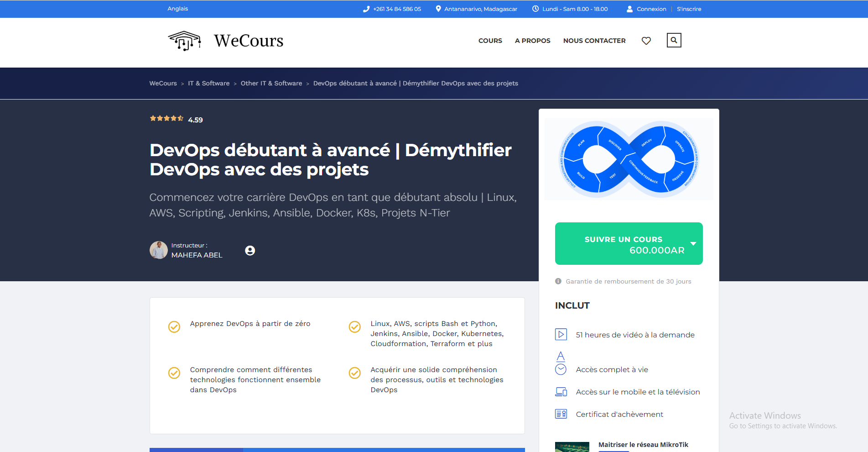The width and height of the screenshot is (868, 452).
Task: Go to IT & Software breadcrumb
Action: pos(209,83)
